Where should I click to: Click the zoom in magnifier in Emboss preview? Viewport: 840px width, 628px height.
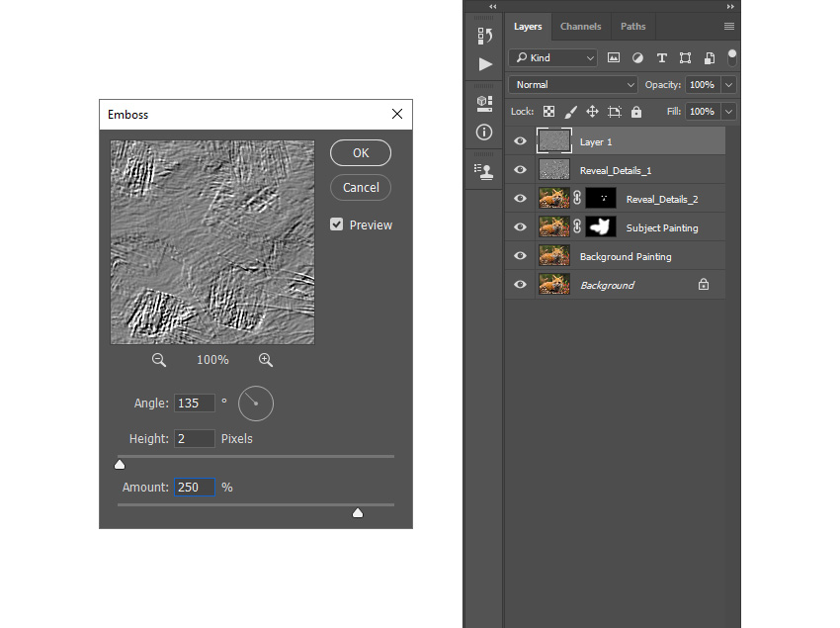pos(266,360)
